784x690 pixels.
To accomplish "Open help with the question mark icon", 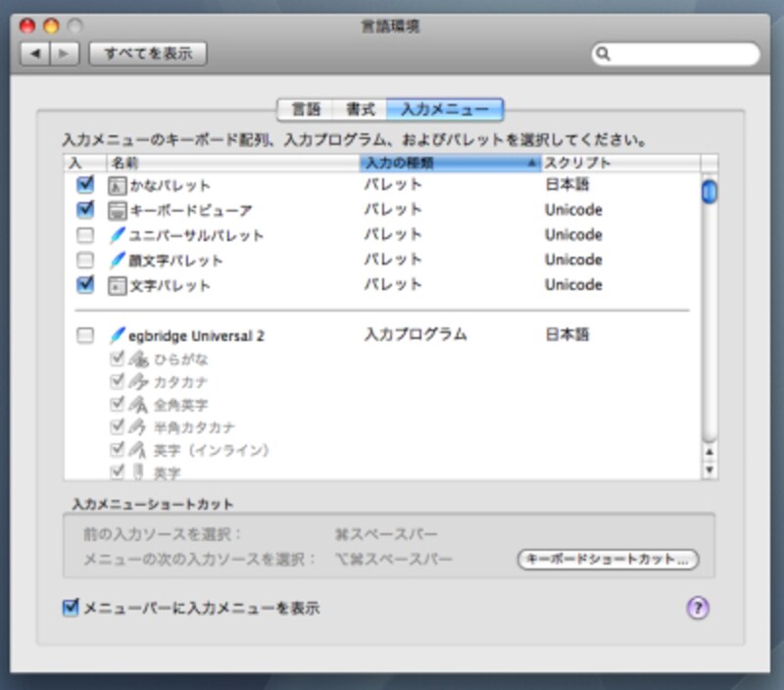I will pyautogui.click(x=697, y=609).
